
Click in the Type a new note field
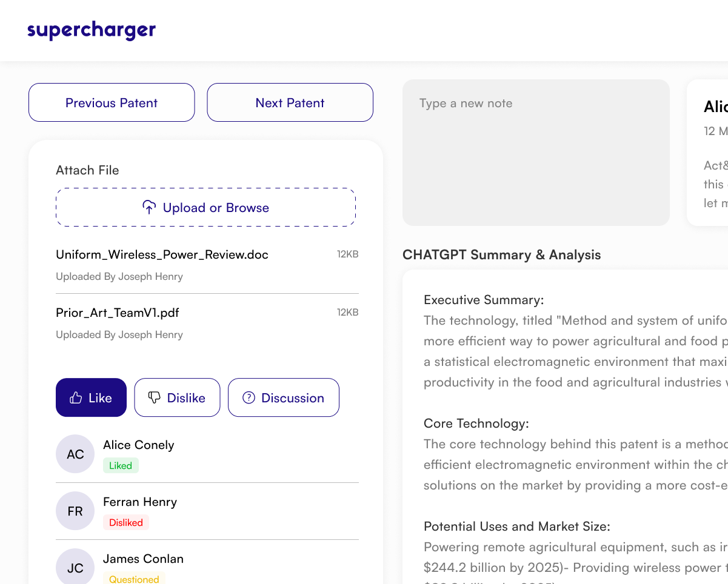536,152
